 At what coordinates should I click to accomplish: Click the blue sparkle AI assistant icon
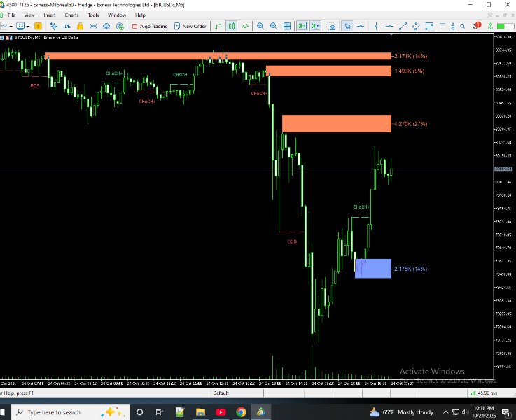tap(54, 27)
